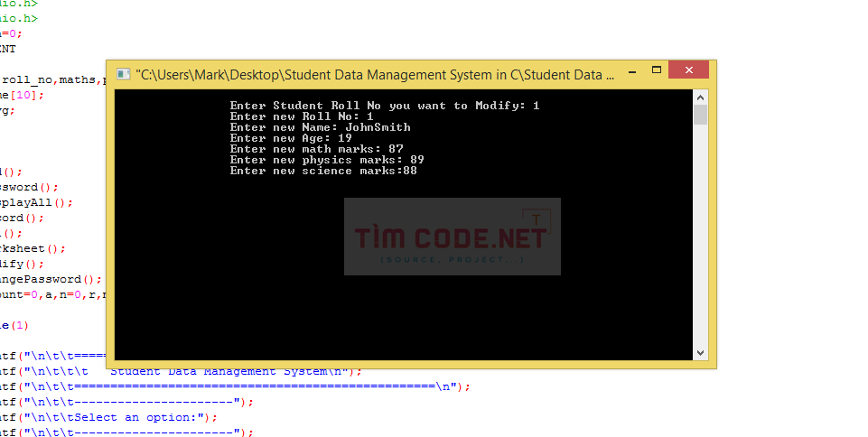Click 'Student Data Management System\n' code line
868x437 pixels.
tap(181, 371)
